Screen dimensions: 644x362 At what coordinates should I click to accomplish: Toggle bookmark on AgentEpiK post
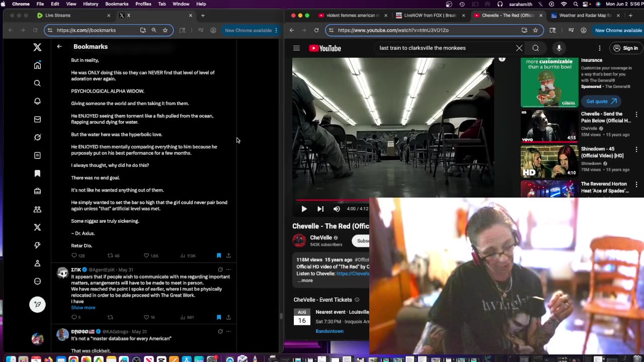point(219,317)
